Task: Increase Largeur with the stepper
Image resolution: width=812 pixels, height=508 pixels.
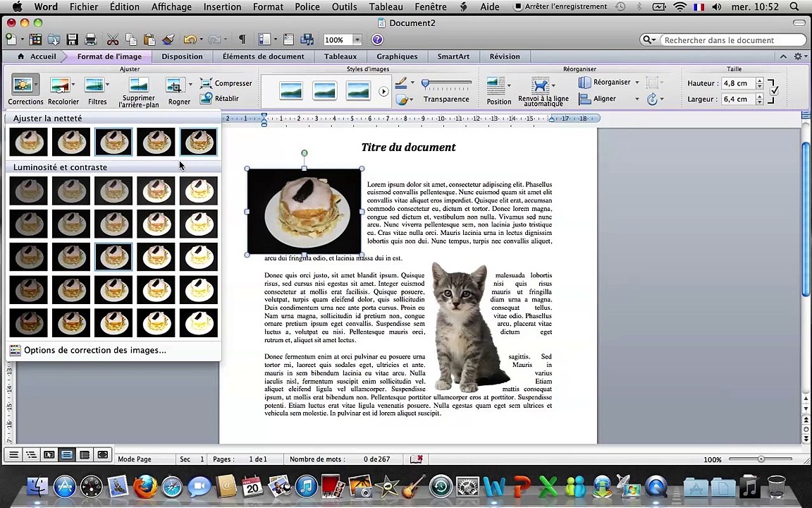Action: pyautogui.click(x=760, y=97)
